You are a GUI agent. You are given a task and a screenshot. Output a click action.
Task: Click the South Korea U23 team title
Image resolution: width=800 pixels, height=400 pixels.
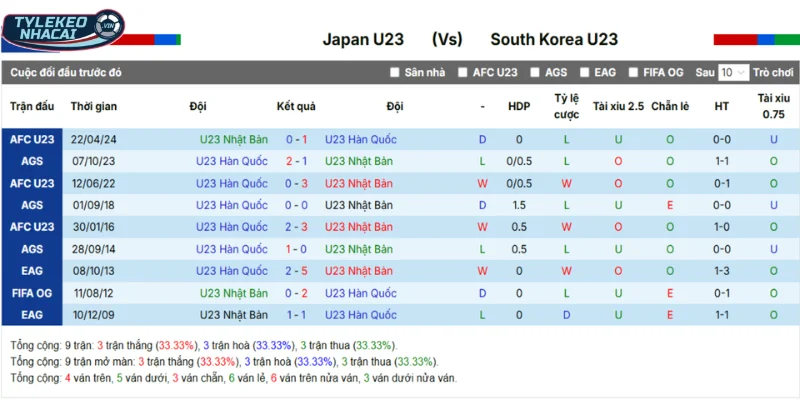coord(553,40)
